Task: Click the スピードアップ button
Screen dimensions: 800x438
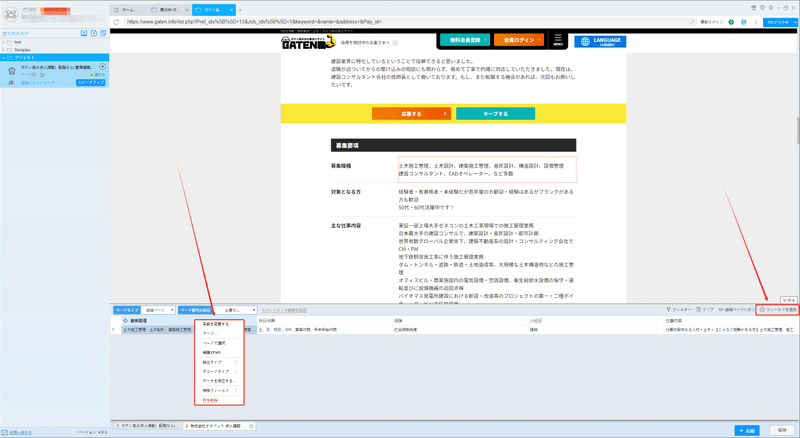Action: [x=91, y=82]
